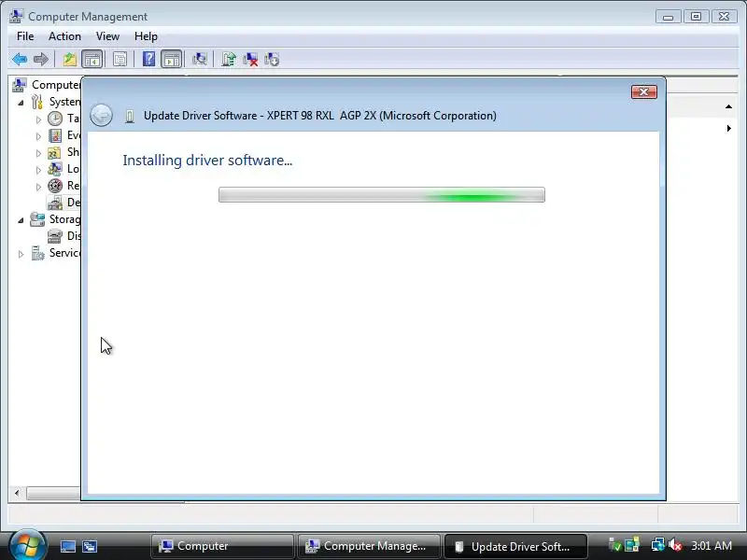This screenshot has width=747, height=560.
Task: Click the Installing driver software heading
Action: [207, 161]
